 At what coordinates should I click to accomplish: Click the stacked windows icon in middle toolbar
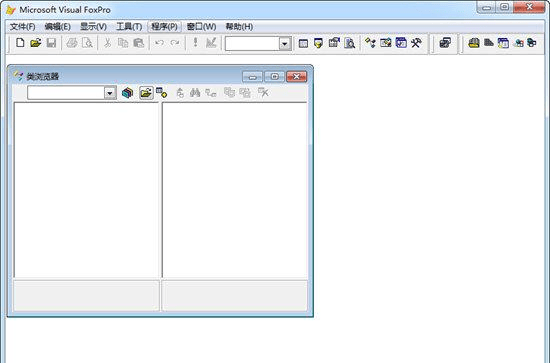445,43
